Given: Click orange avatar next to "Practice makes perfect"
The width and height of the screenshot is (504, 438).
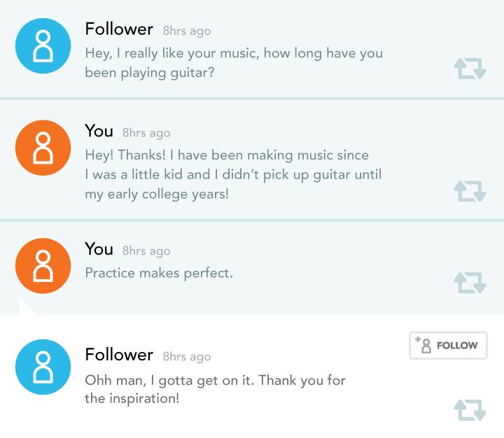Looking at the screenshot, I should click(x=43, y=265).
